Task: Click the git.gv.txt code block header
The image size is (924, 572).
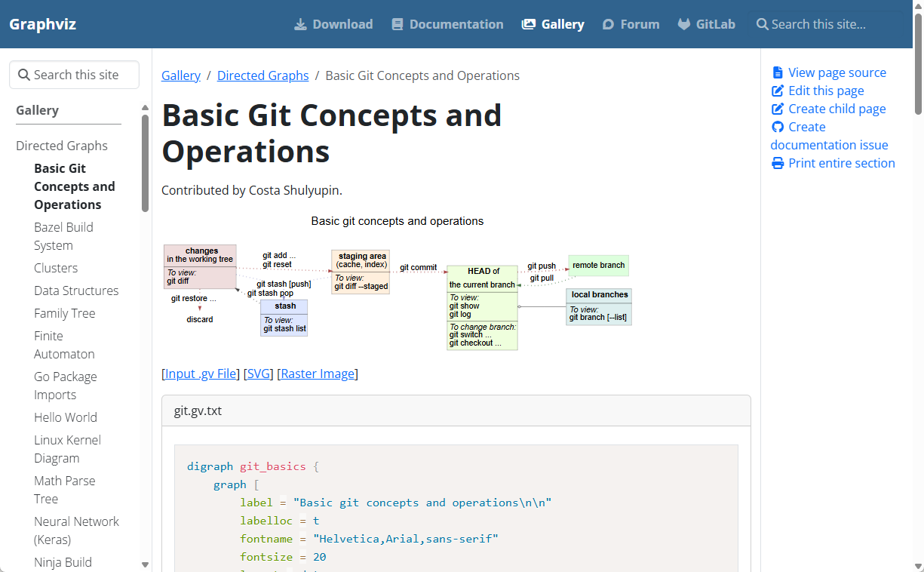Action: [x=456, y=411]
